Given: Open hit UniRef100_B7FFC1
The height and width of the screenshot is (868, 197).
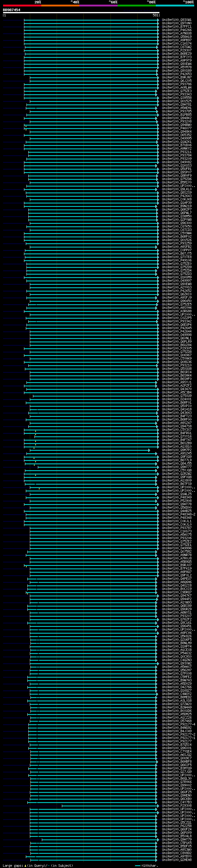Looking at the screenshot, I should [x=177, y=26].
